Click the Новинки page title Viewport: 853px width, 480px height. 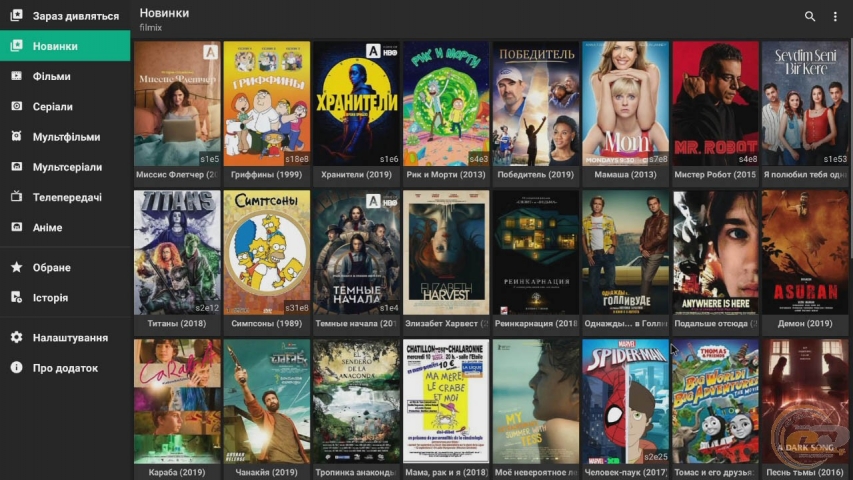coord(164,13)
